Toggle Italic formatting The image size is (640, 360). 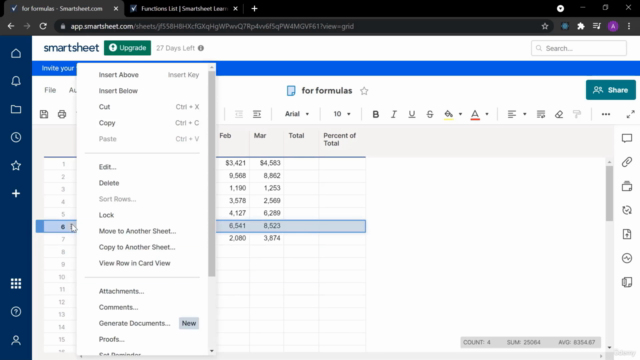coord(393,114)
